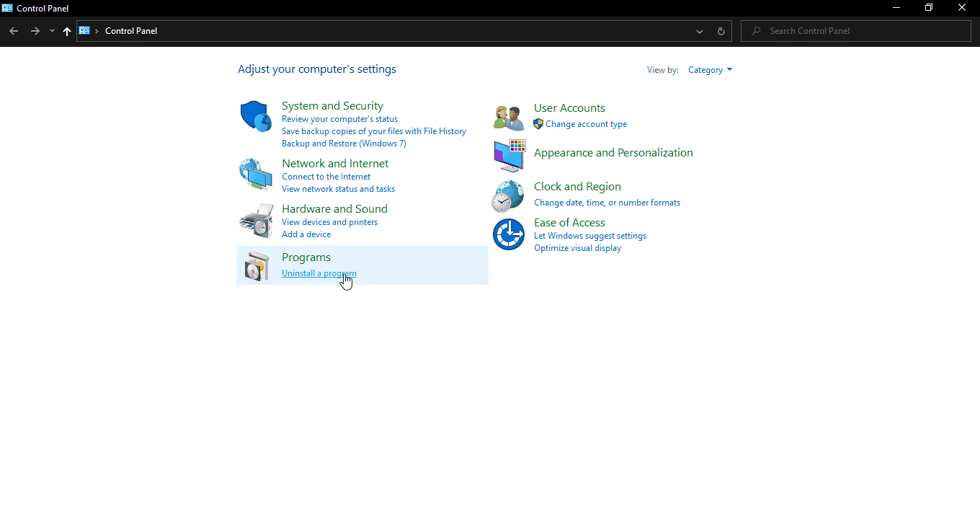980x525 pixels.
Task: Click Change date, time, or number formats
Action: pyautogui.click(x=607, y=203)
